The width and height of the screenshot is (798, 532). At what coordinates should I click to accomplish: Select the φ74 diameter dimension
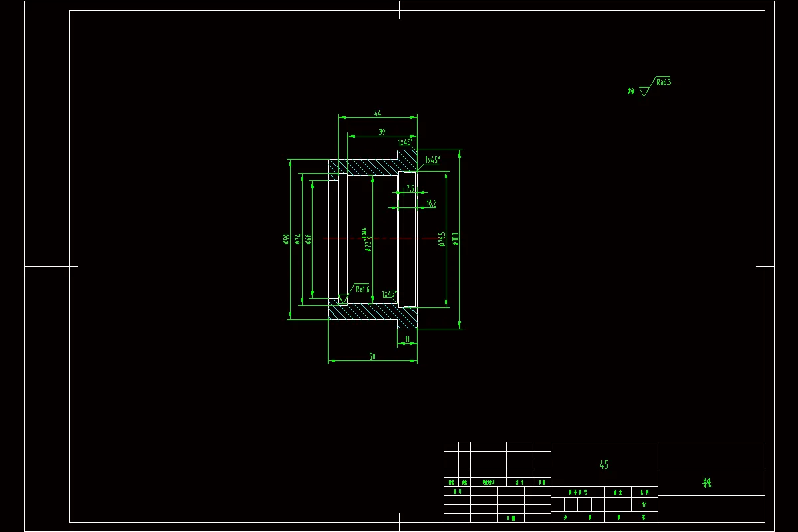[299, 239]
